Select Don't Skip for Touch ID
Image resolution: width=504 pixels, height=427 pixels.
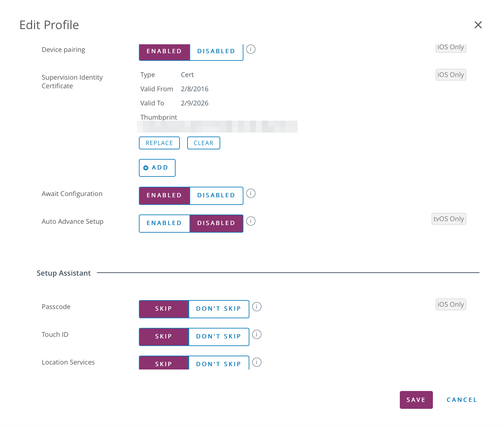(219, 337)
